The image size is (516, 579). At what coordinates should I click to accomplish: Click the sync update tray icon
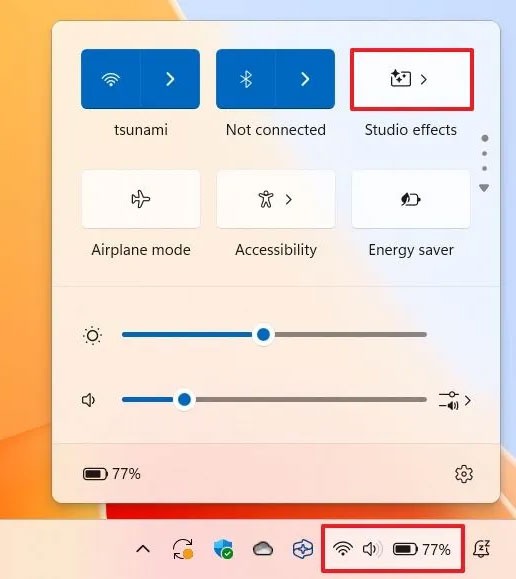coord(183,549)
